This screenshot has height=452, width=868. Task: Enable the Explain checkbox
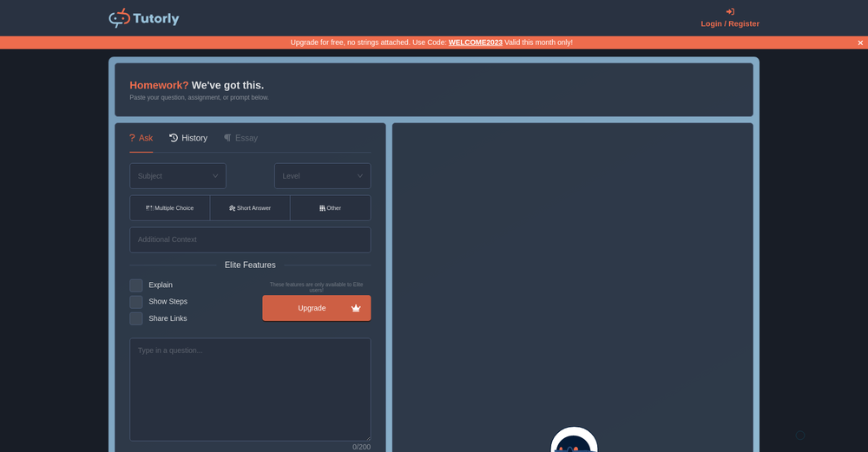pos(136,285)
